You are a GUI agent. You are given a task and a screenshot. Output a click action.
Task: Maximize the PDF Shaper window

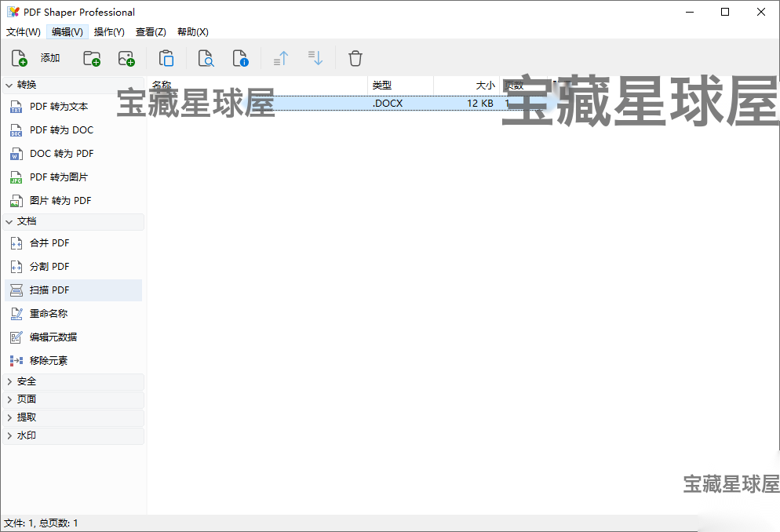click(725, 12)
